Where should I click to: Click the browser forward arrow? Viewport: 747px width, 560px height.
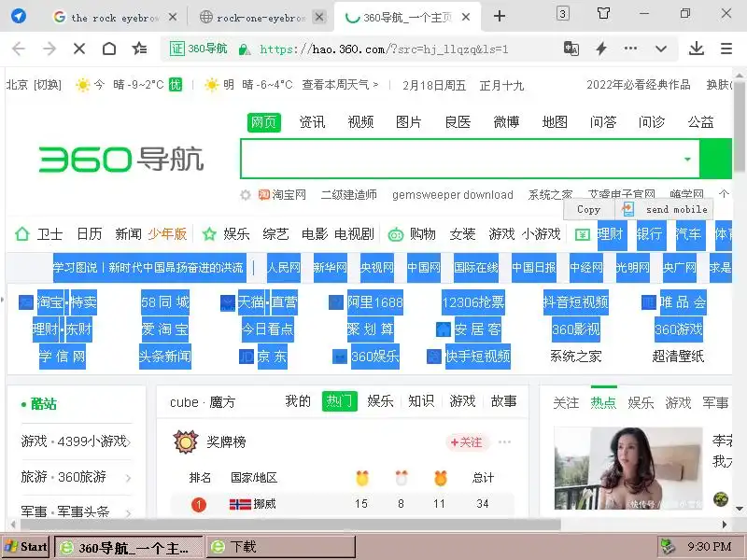(x=49, y=49)
